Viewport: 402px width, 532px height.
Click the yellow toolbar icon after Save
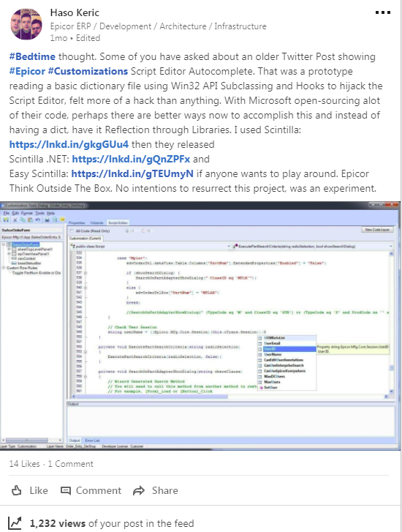pos(62,220)
